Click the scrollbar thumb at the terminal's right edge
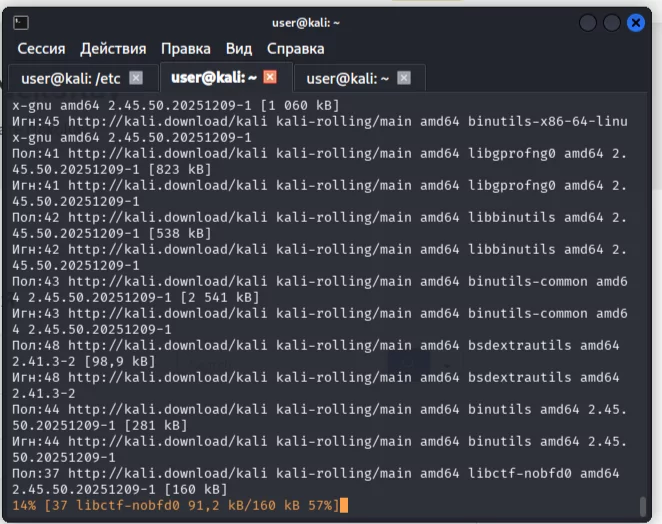Image resolution: width=662 pixels, height=524 pixels. coord(643,506)
